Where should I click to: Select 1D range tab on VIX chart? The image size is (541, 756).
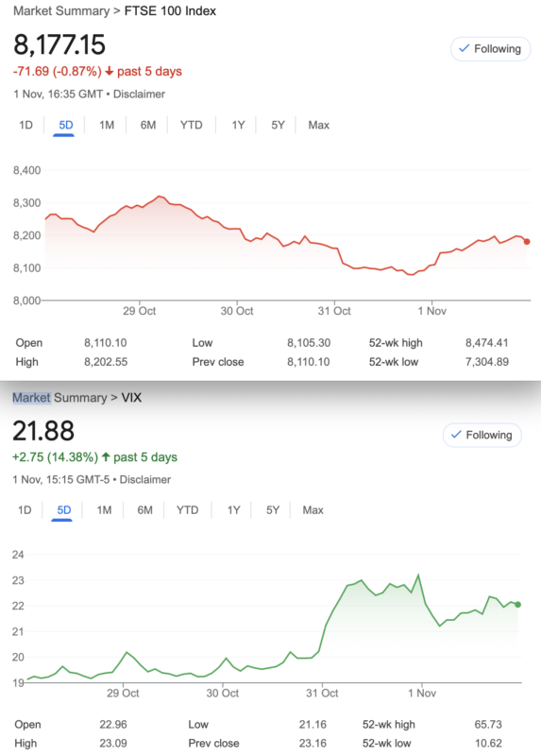tap(25, 510)
